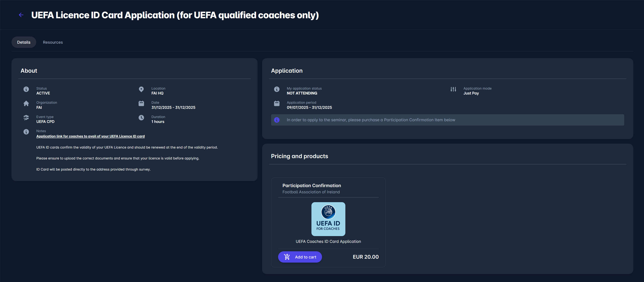Click the Event type graduation cap icon
The width and height of the screenshot is (644, 282).
(x=26, y=118)
